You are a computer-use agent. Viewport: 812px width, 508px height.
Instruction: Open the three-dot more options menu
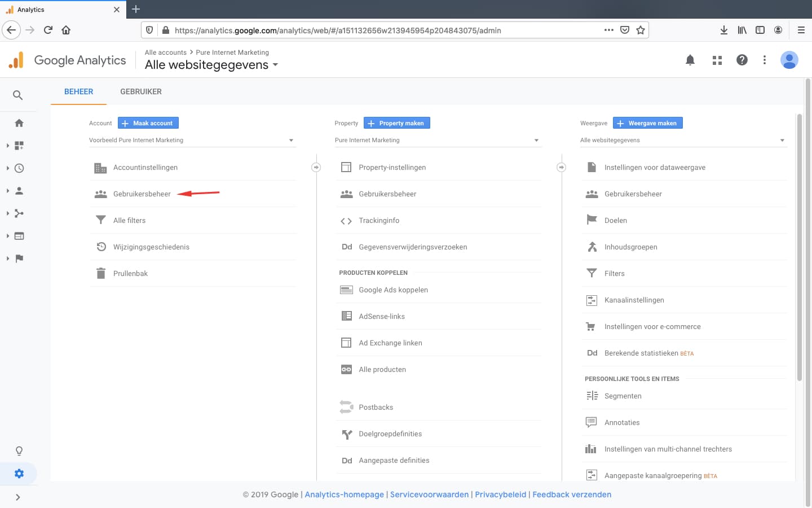tap(765, 60)
